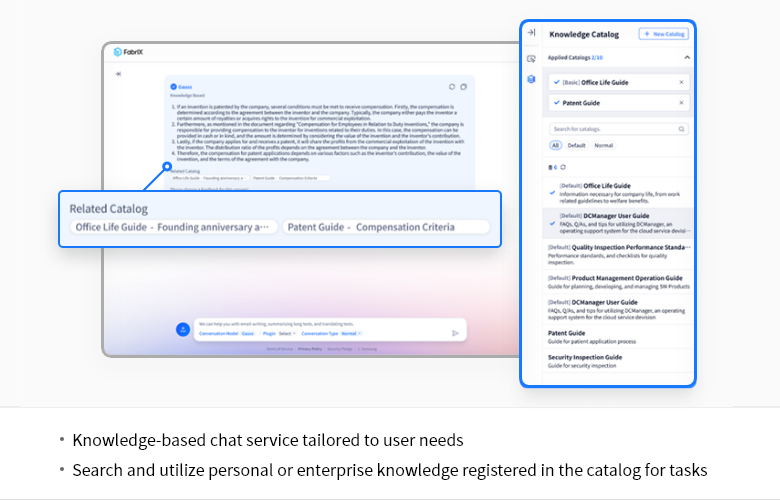
Task: Select the unchecked DCManager User Guide entry
Action: click(618, 309)
